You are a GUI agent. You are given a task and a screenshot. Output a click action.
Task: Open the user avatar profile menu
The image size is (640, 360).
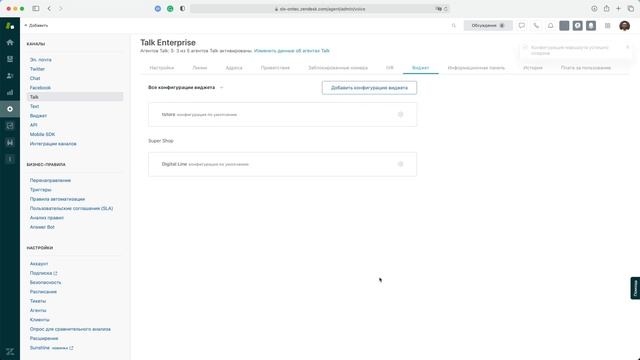coord(624,26)
